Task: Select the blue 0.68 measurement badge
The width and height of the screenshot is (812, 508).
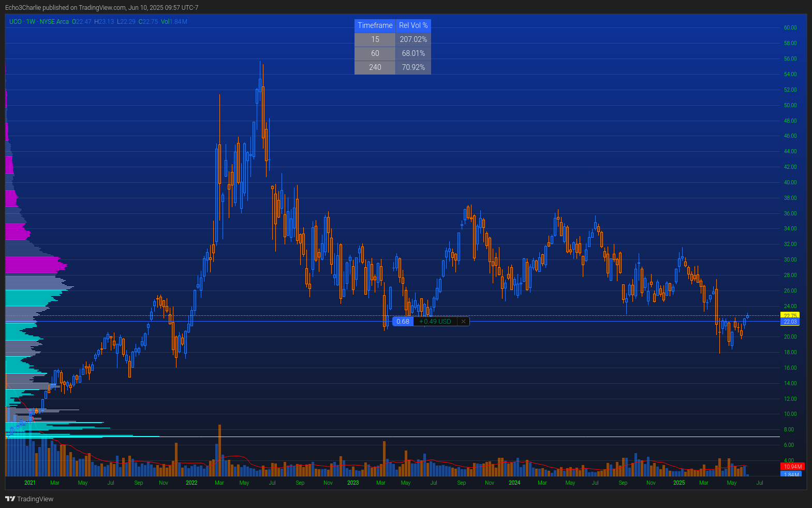Action: pyautogui.click(x=403, y=322)
